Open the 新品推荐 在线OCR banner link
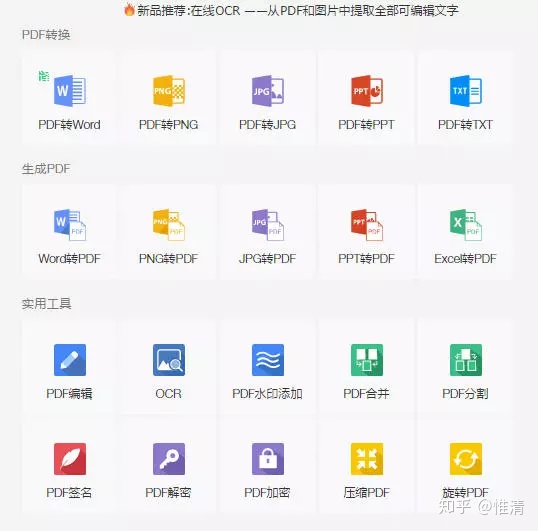 pos(291,10)
